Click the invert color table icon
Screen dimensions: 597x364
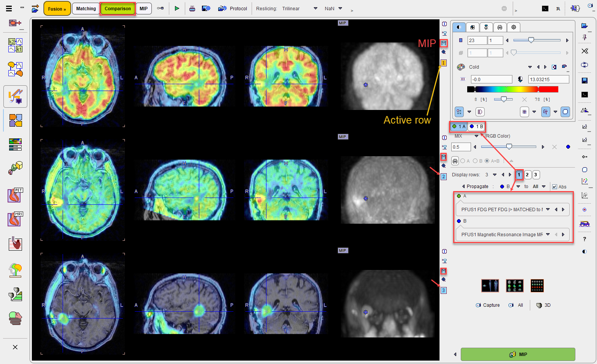coord(554,67)
